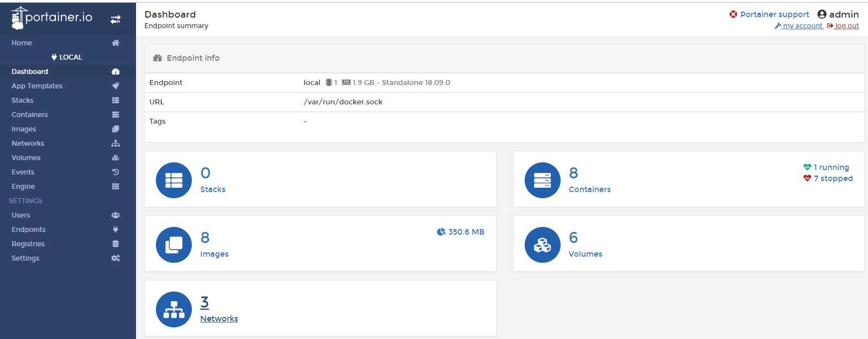Click the Volumes cubes icon in the sidebar
Viewport: 868px width, 339px height.
coord(116,157)
